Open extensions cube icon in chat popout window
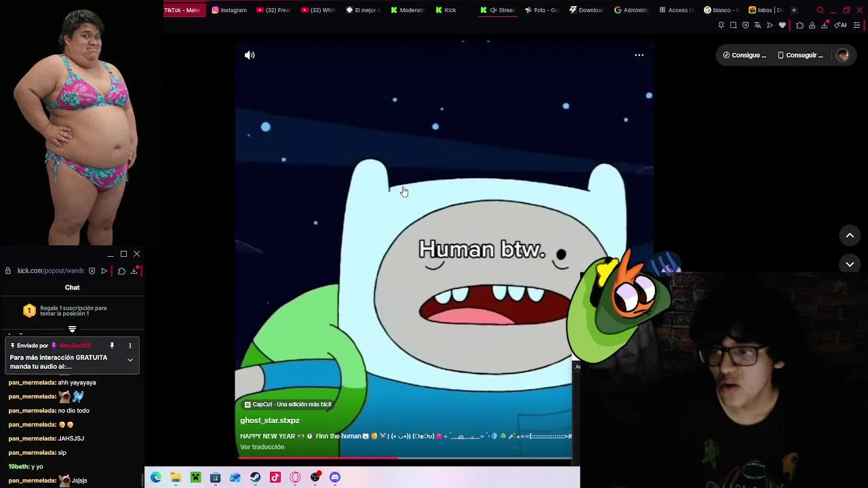 click(x=121, y=271)
